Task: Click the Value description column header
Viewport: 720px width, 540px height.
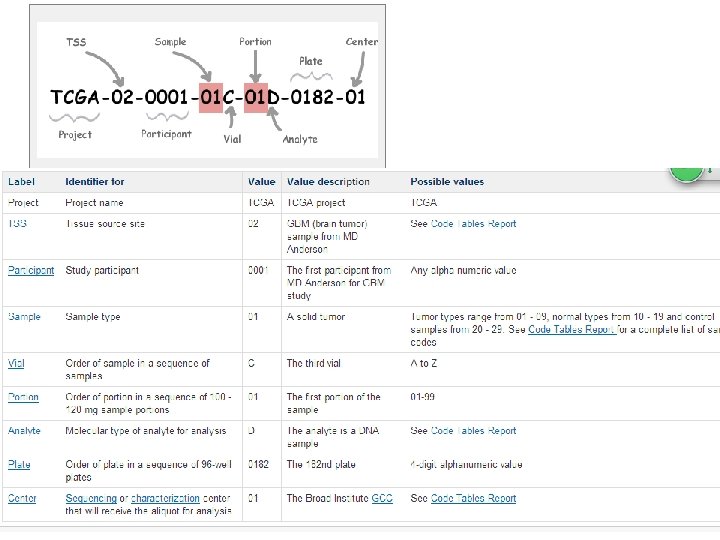Action: (328, 182)
